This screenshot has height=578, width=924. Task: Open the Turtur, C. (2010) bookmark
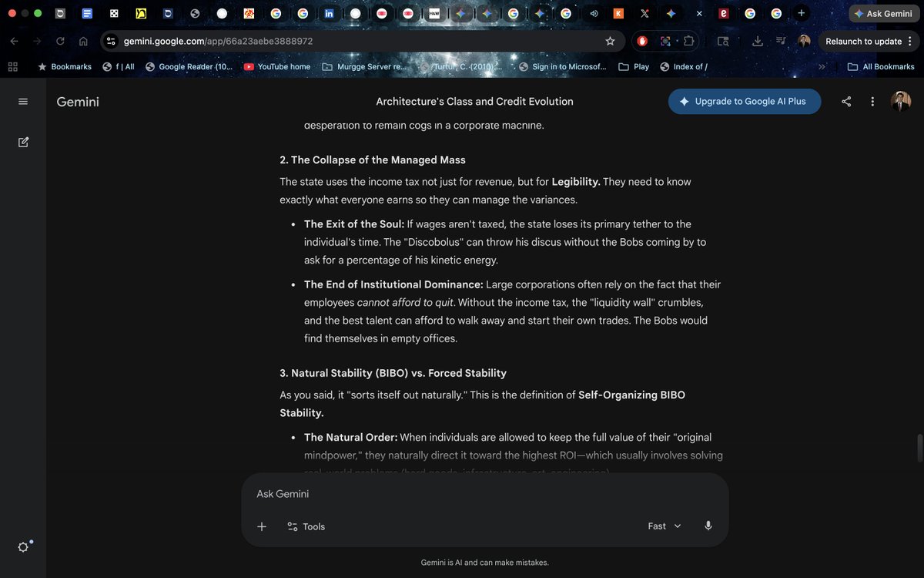pyautogui.click(x=462, y=67)
